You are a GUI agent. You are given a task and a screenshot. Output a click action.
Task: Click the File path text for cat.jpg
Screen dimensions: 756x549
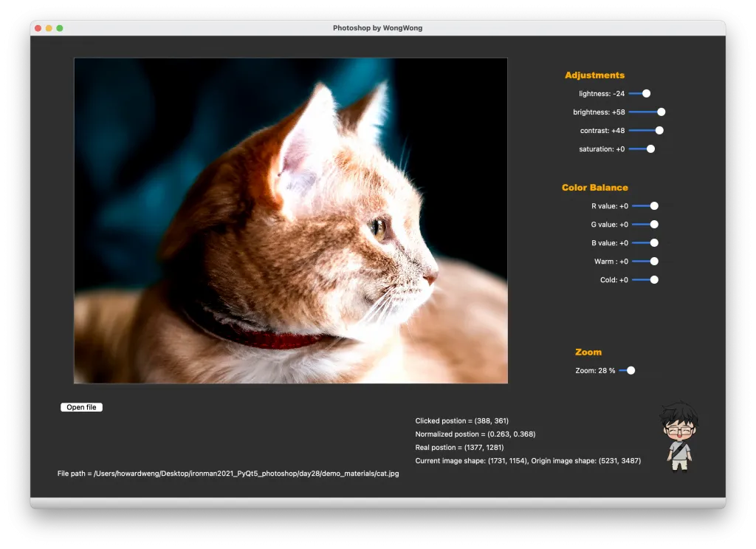[228, 474]
